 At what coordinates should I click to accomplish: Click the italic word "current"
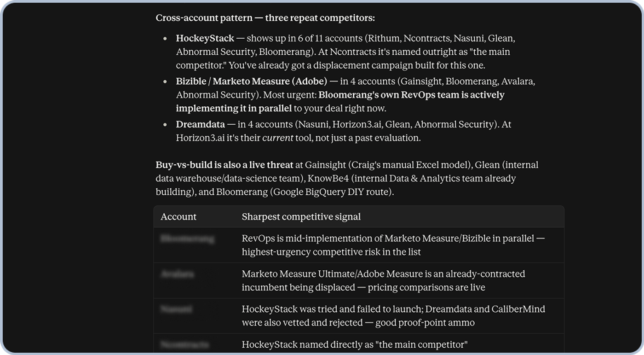pyautogui.click(x=278, y=138)
